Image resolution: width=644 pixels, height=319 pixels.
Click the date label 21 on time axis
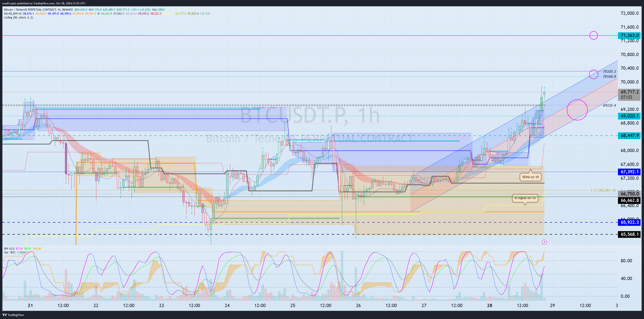pyautogui.click(x=30, y=305)
